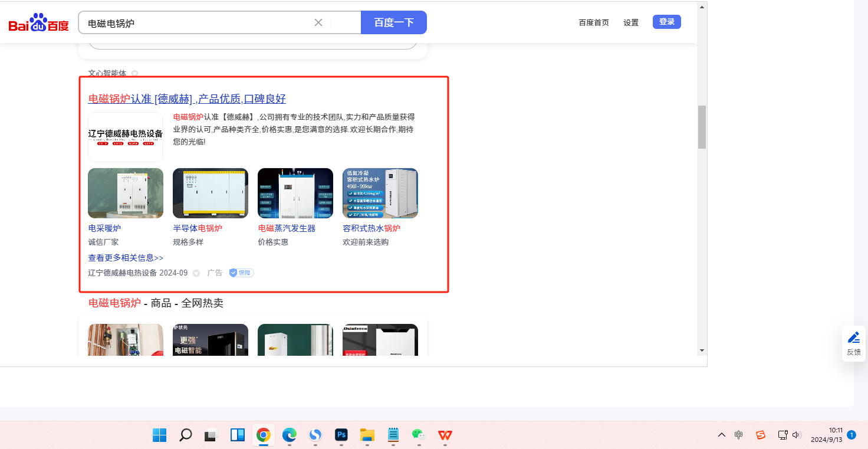Open WPS Office from the taskbar
Screen dimensions: 868x449
(445, 435)
